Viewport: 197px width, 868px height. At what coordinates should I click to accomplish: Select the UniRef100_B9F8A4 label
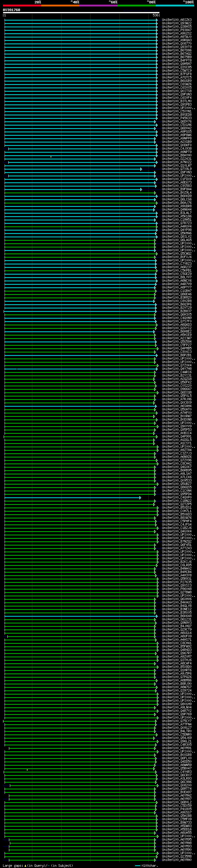[x=177, y=189]
